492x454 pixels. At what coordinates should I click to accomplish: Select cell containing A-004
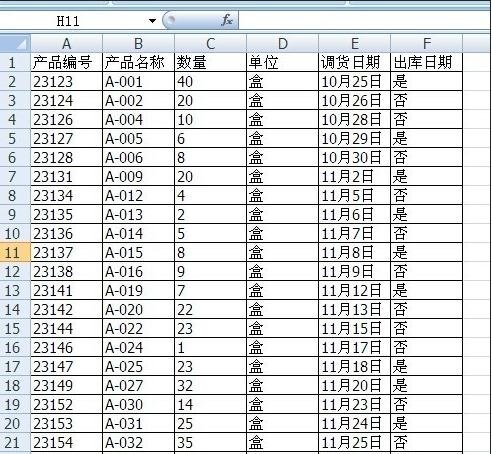click(139, 119)
